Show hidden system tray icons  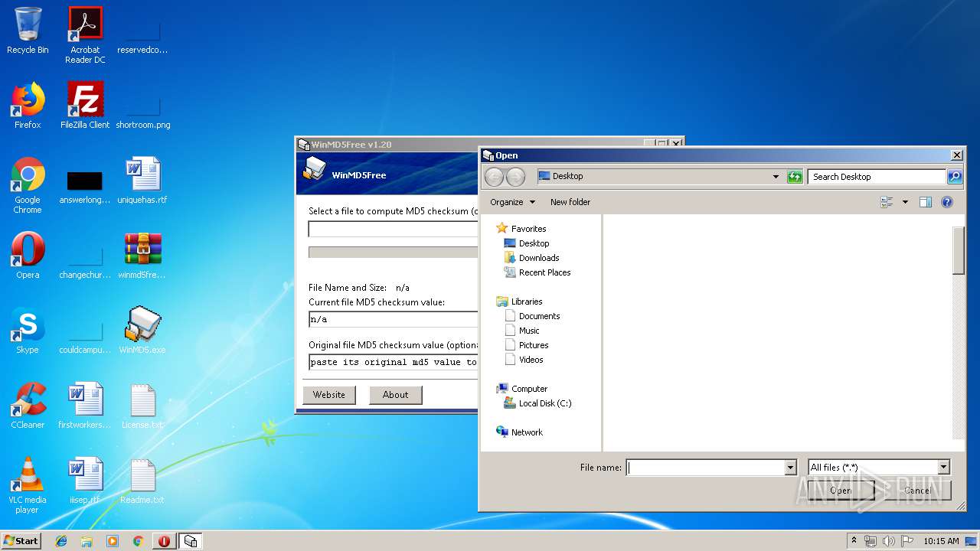(x=854, y=540)
